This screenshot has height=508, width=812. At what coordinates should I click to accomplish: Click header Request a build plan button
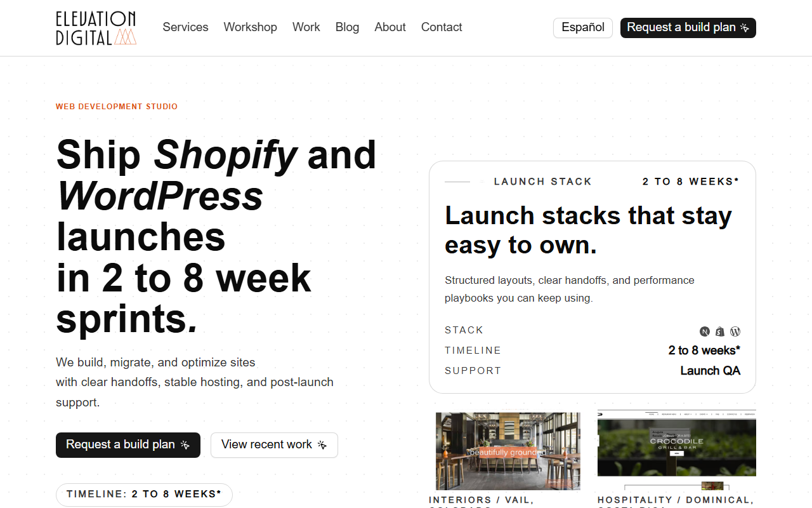point(688,28)
